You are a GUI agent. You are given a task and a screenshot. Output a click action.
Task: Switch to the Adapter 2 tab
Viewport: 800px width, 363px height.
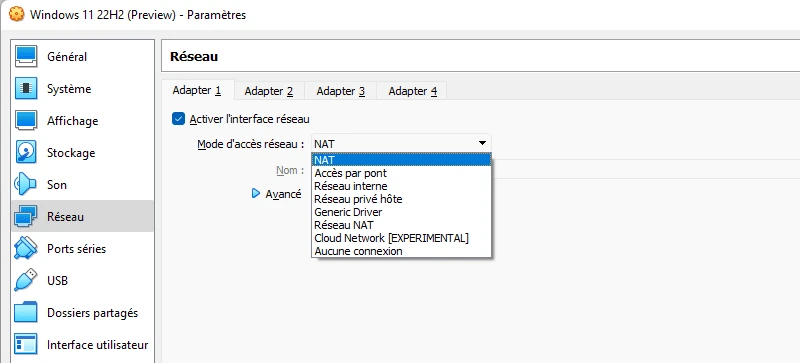coord(269,91)
